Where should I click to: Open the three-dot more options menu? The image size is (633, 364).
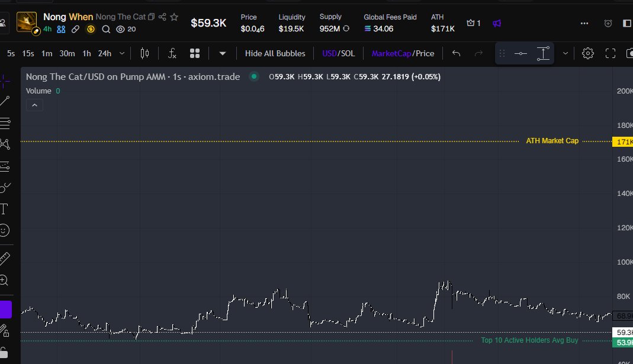click(584, 24)
